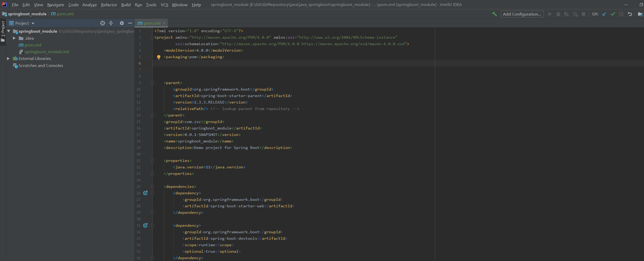Select springboot_module.iml in Project tree

pyautogui.click(x=47, y=52)
